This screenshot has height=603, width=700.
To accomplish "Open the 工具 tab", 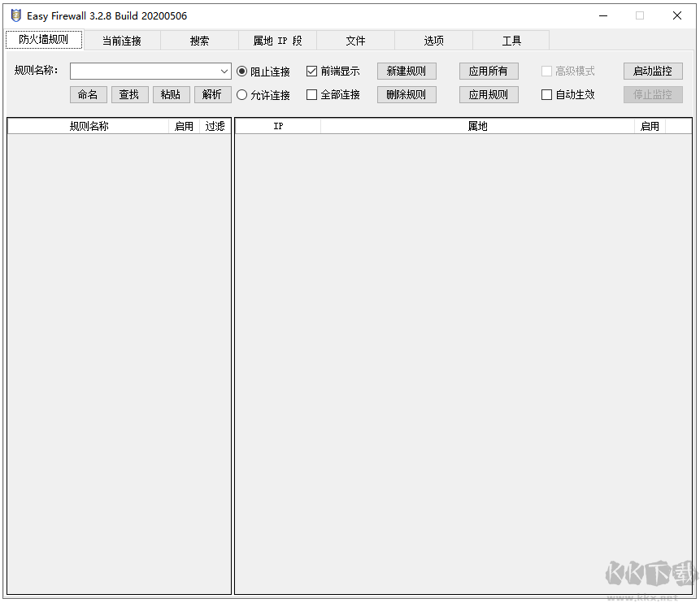I will 511,40.
